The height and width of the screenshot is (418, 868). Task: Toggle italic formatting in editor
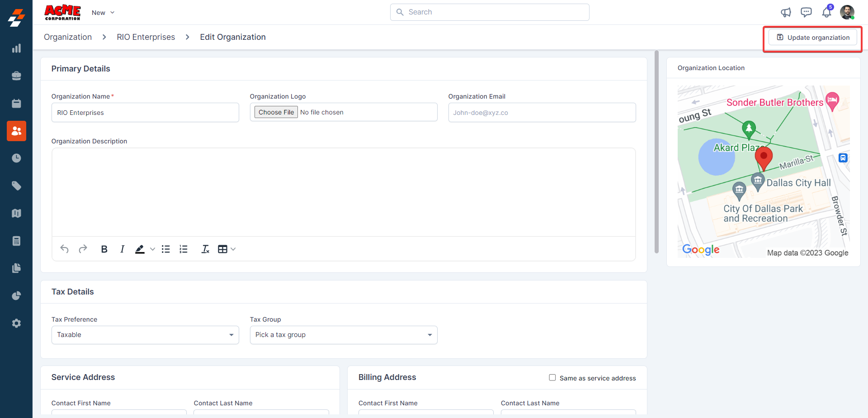pyautogui.click(x=122, y=249)
